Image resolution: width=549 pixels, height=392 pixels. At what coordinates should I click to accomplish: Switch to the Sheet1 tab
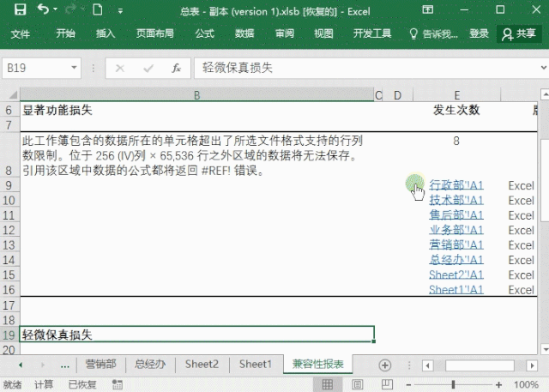coord(256,364)
